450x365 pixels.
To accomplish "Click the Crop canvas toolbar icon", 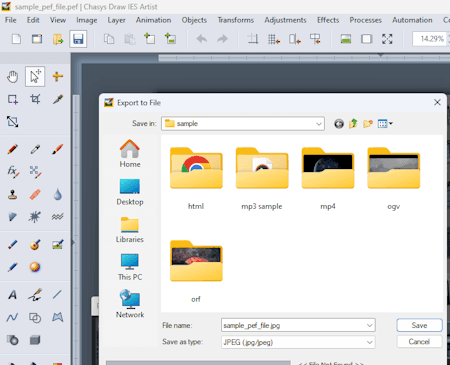I will [x=253, y=39].
